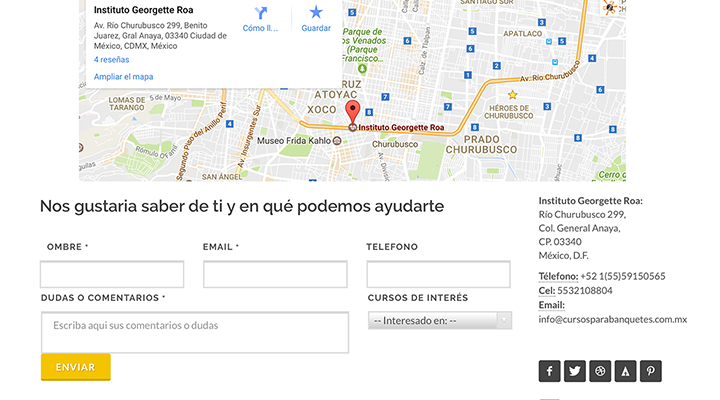Screen dimensions: 720x400
Task: Click the directions arrow icon on map card
Action: pos(261,14)
